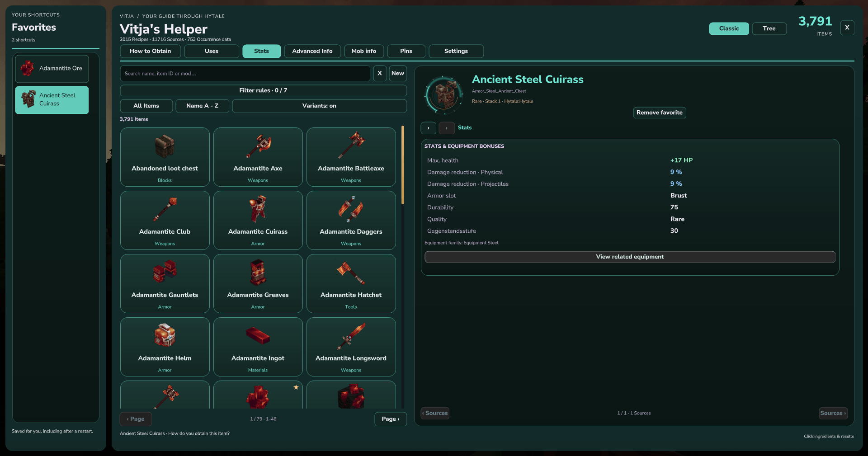Screen dimensions: 868x456
Task: Open the Adamantite Ore favorite shortcut
Action: click(x=52, y=68)
